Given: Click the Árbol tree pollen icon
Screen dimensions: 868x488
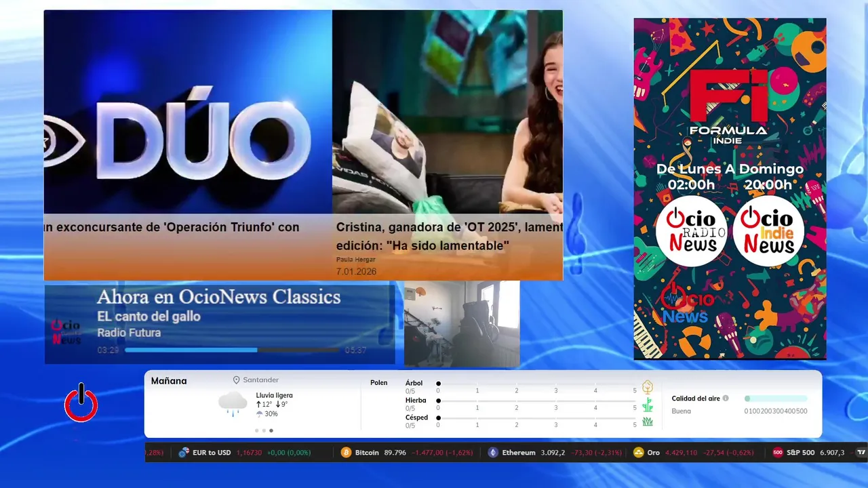Looking at the screenshot, I should click(x=648, y=387).
